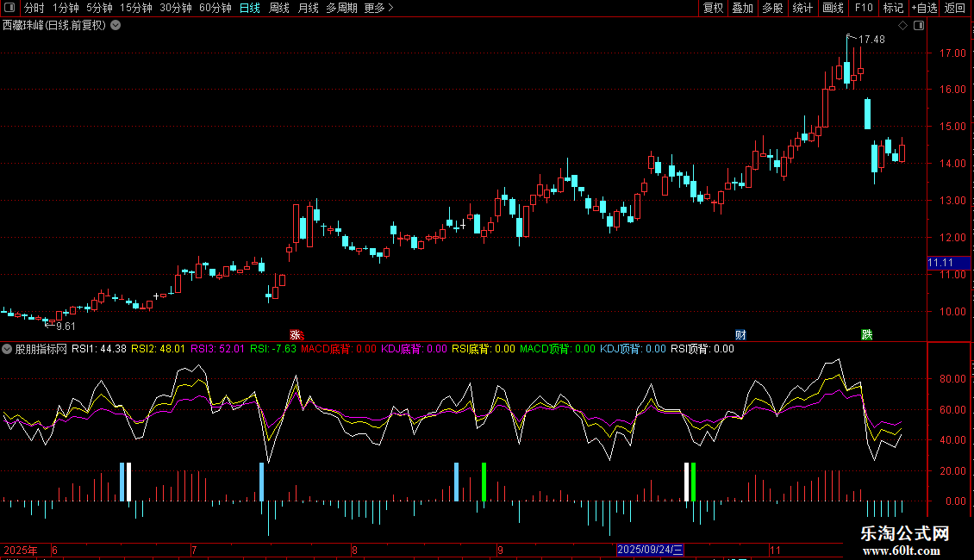Click the green 跌 marker icon
Viewport: 974px width, 560px height.
(x=867, y=334)
